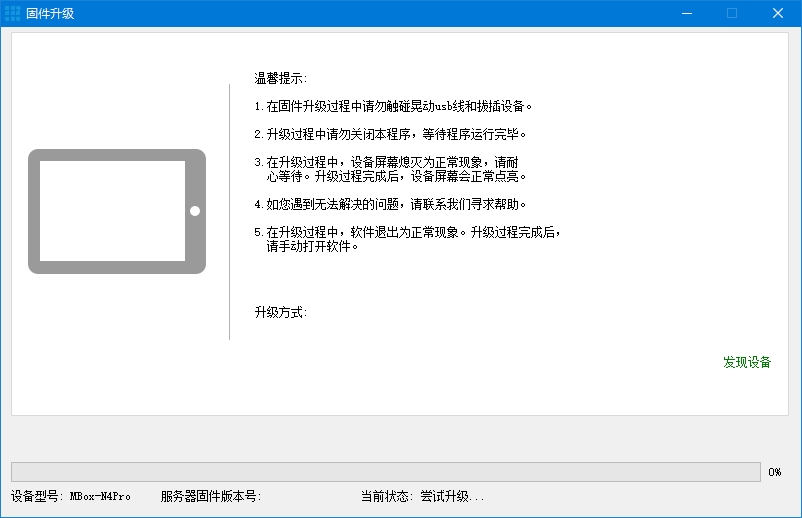
Task: Click the green 发现设备 status text
Action: (x=747, y=362)
